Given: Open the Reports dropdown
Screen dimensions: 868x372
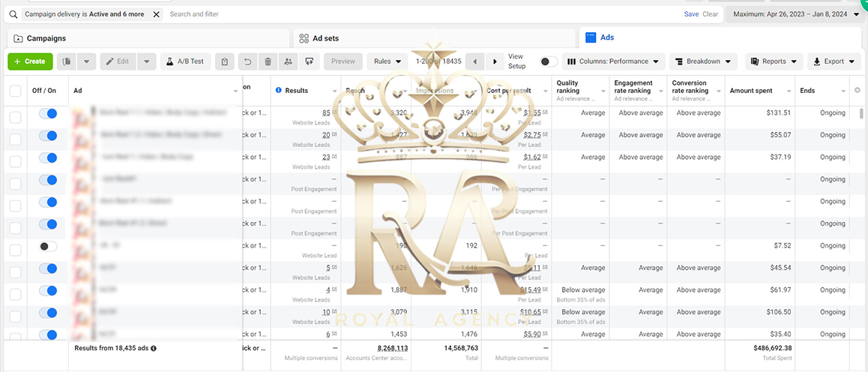Looking at the screenshot, I should 774,61.
